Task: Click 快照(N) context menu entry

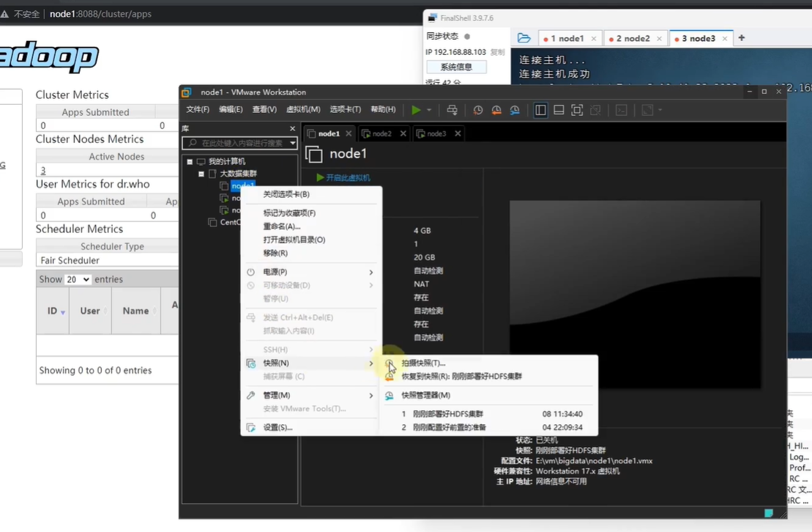Action: (x=311, y=363)
